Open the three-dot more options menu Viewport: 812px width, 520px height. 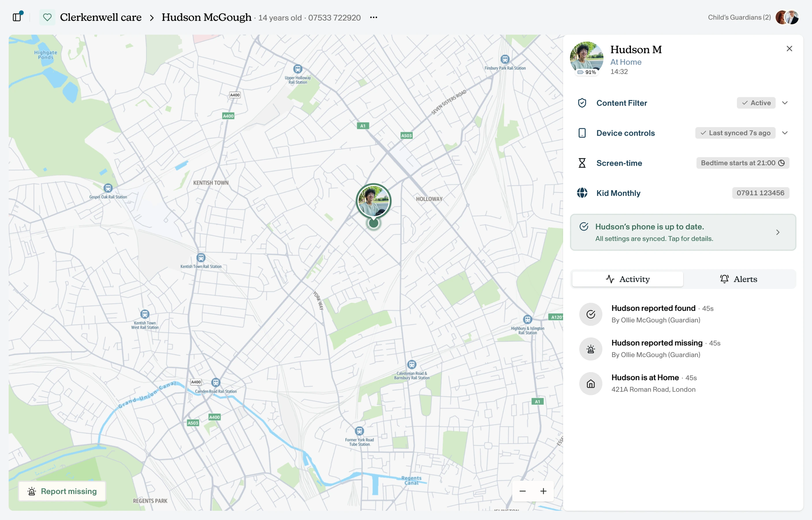[x=373, y=17]
